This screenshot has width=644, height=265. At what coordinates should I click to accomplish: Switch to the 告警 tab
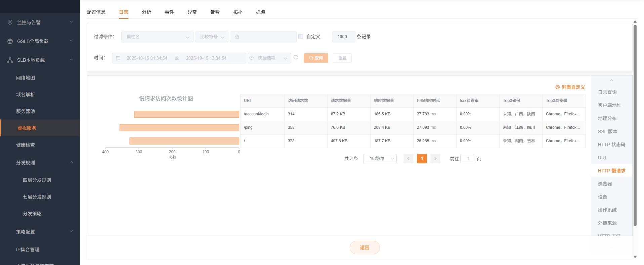tap(215, 12)
